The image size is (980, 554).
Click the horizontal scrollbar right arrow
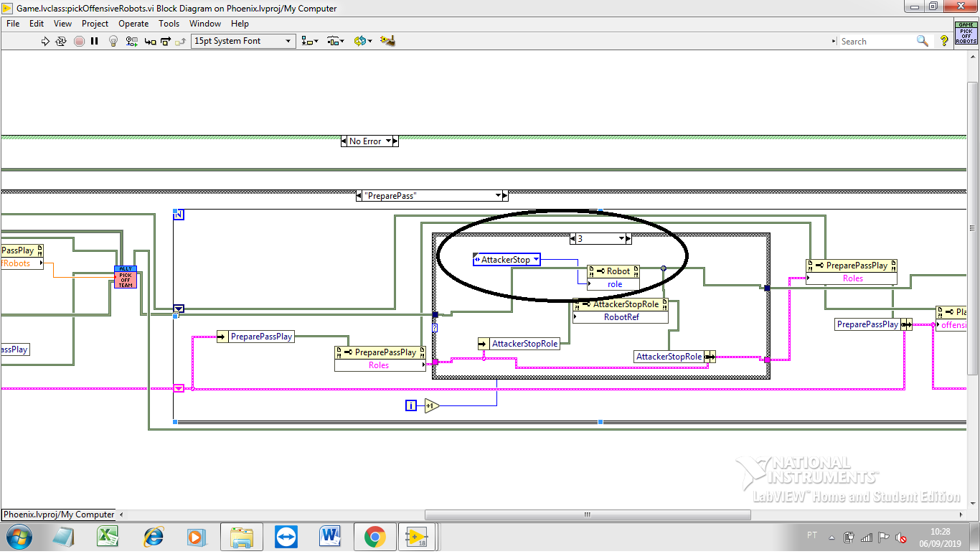point(961,515)
